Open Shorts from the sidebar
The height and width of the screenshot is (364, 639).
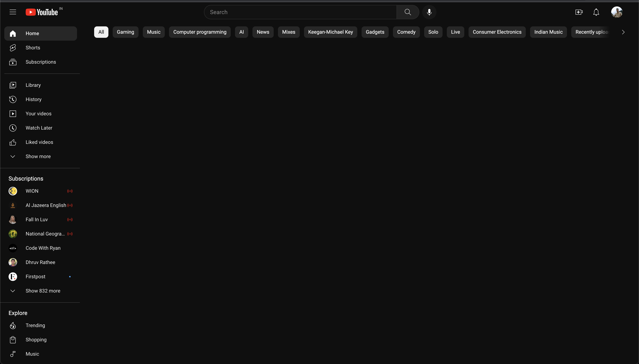(x=33, y=48)
